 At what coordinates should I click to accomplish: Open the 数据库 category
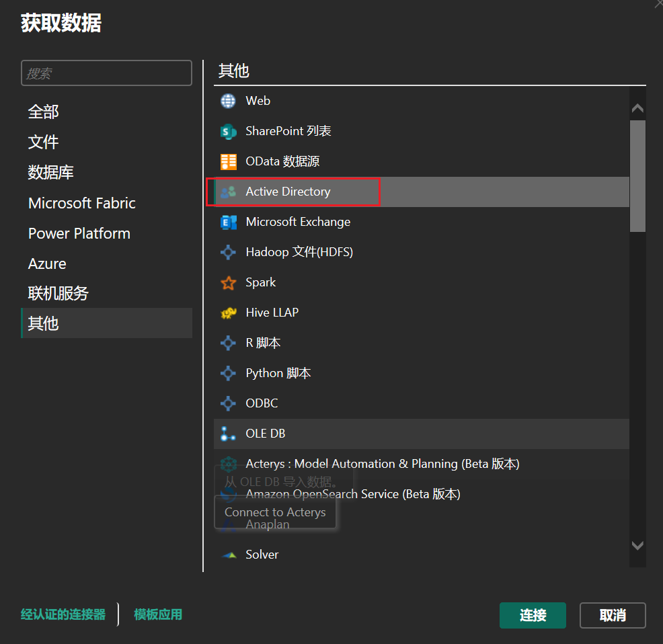pyautogui.click(x=106, y=173)
